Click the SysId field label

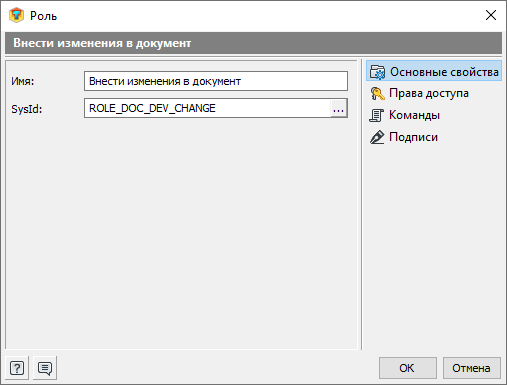coord(27,109)
